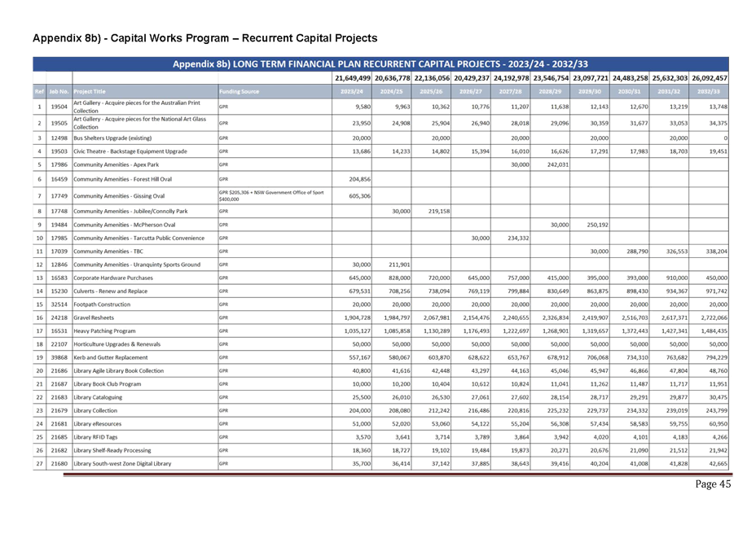The height and width of the screenshot is (534, 756).
Task: Select the value 204,856 for Forest Hill Oval
Action: click(x=360, y=179)
